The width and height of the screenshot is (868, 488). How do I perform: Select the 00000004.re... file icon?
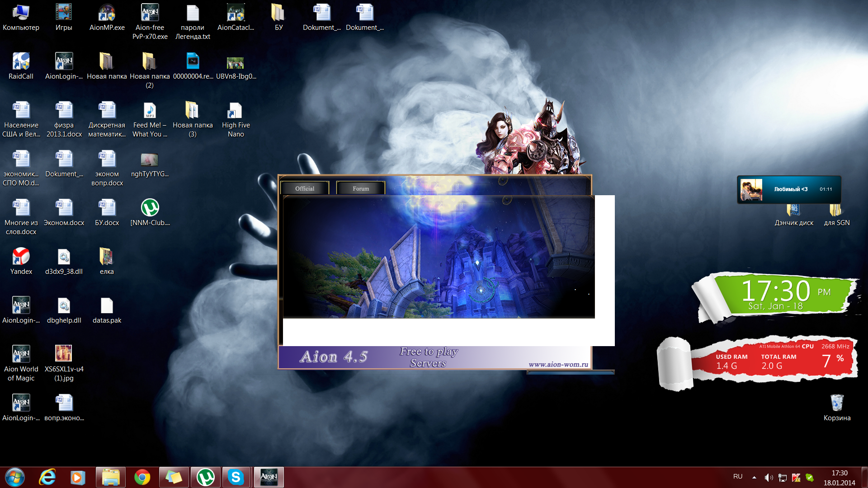pyautogui.click(x=193, y=66)
